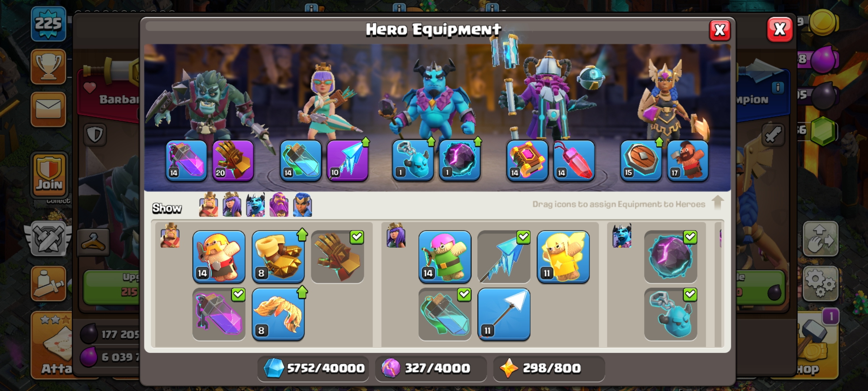
Task: Toggle the equipped Dark Orb in Minion Prince's list
Action: tap(671, 256)
